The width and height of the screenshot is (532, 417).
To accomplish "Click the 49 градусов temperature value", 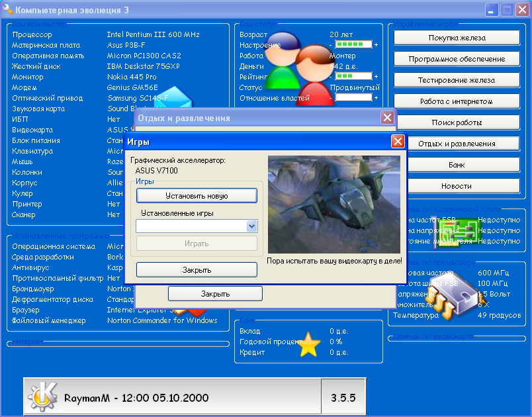I will click(x=499, y=315).
